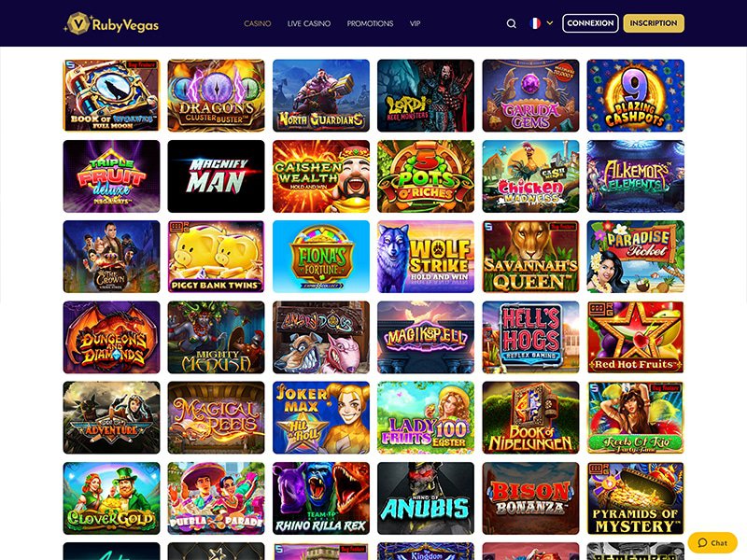Image resolution: width=747 pixels, height=560 pixels.
Task: Open the Chat support bubble
Action: click(x=712, y=542)
